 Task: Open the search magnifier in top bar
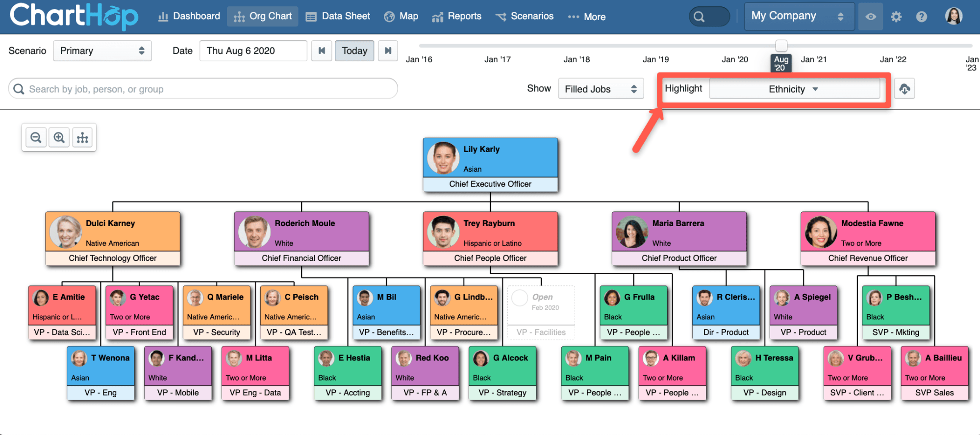700,17
